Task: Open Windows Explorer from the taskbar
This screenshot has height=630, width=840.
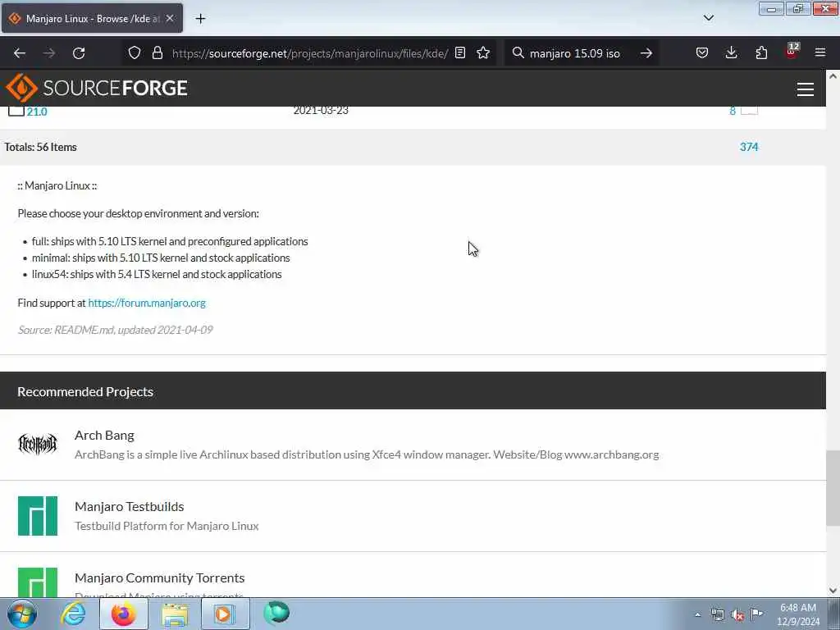Action: (x=175, y=614)
